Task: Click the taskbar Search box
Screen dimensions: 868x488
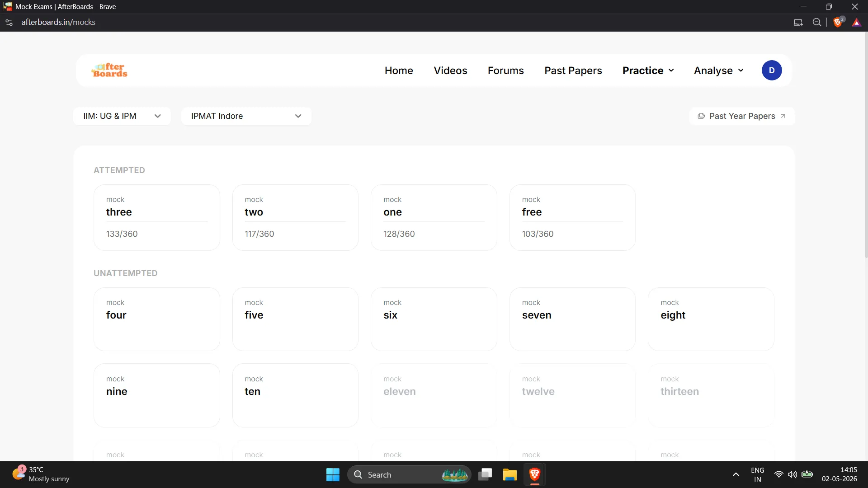Action: pos(409,474)
